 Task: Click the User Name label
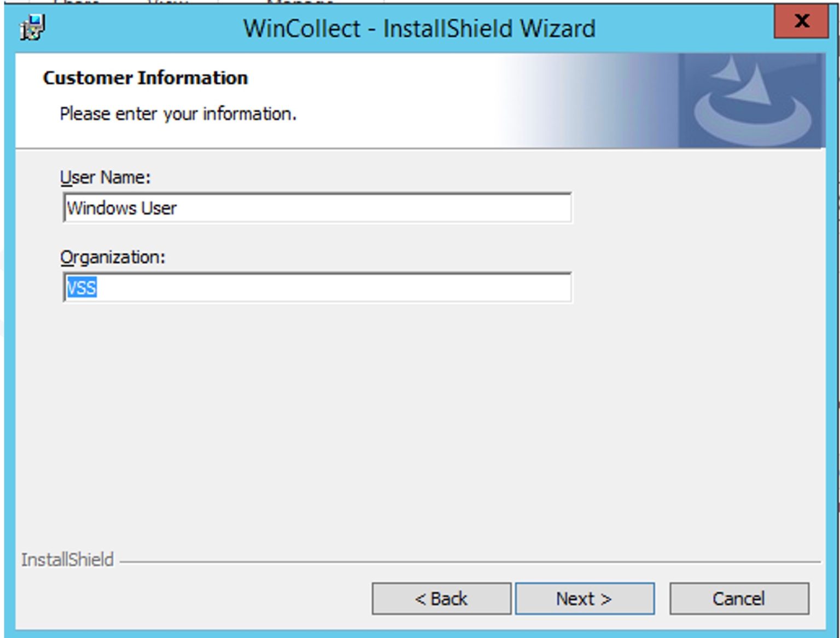105,177
